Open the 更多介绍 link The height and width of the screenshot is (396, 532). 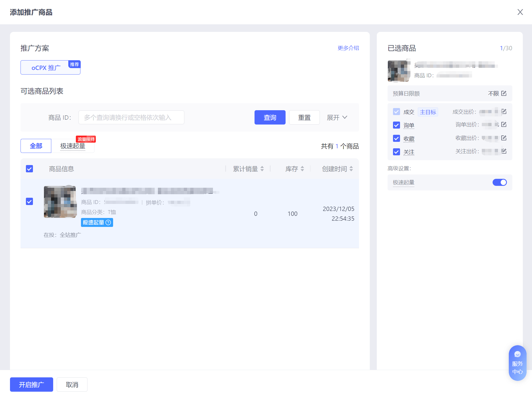click(348, 48)
